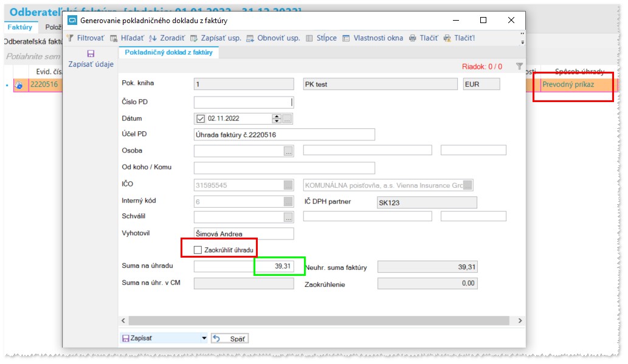
Task: Click the Suma na úhr. v CM field
Action: coord(244,283)
